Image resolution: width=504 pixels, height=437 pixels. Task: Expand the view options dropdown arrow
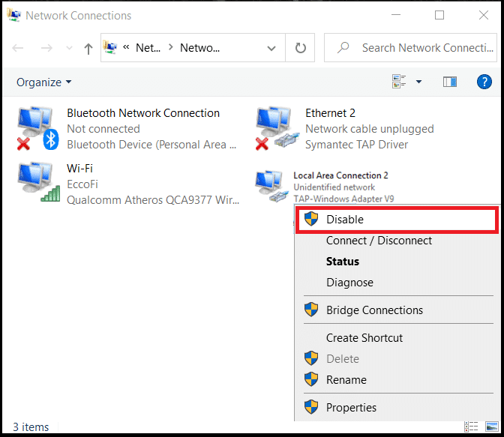[x=418, y=82]
